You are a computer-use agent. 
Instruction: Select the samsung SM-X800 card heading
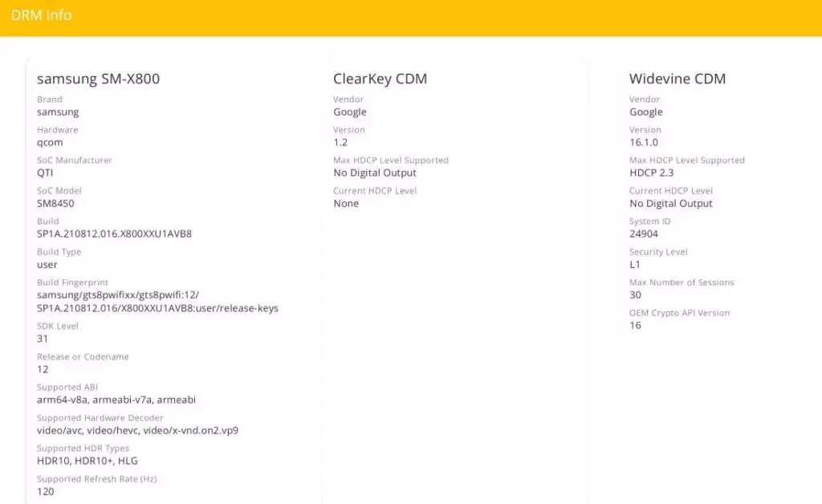pyautogui.click(x=98, y=79)
